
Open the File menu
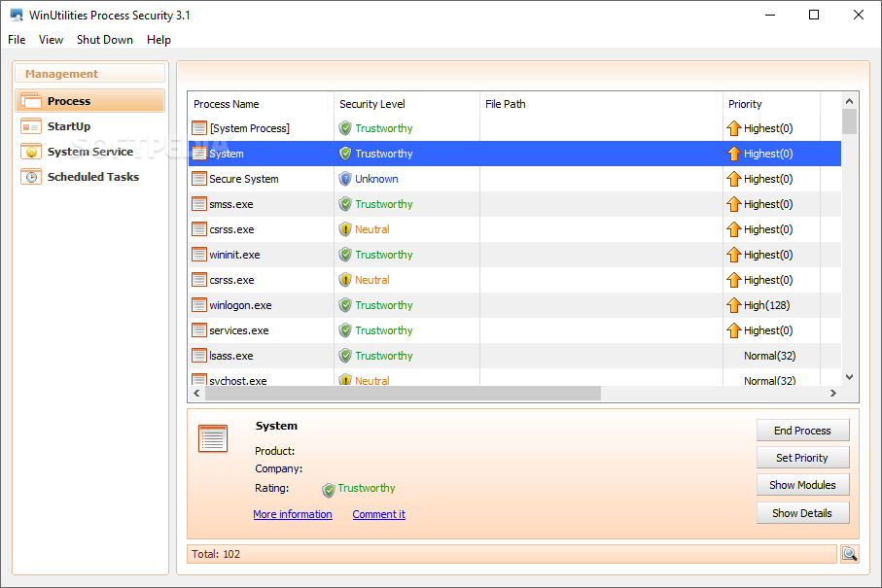click(x=17, y=40)
